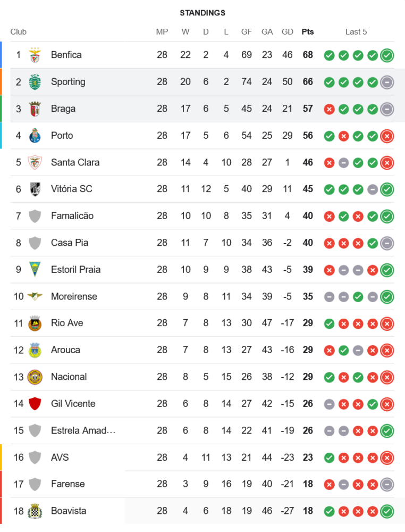This screenshot has height=532, width=405.
Task: Sort table by Pts column header
Action: [308, 32]
